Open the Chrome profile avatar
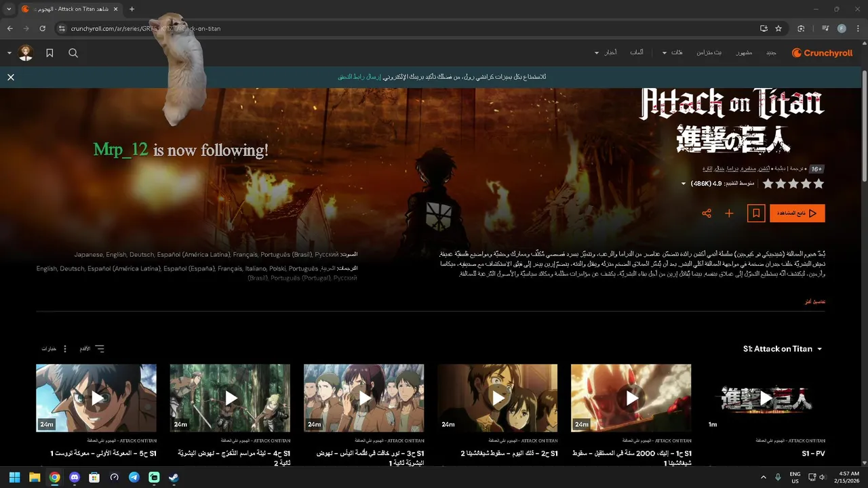This screenshot has height=488, width=868. point(842,28)
